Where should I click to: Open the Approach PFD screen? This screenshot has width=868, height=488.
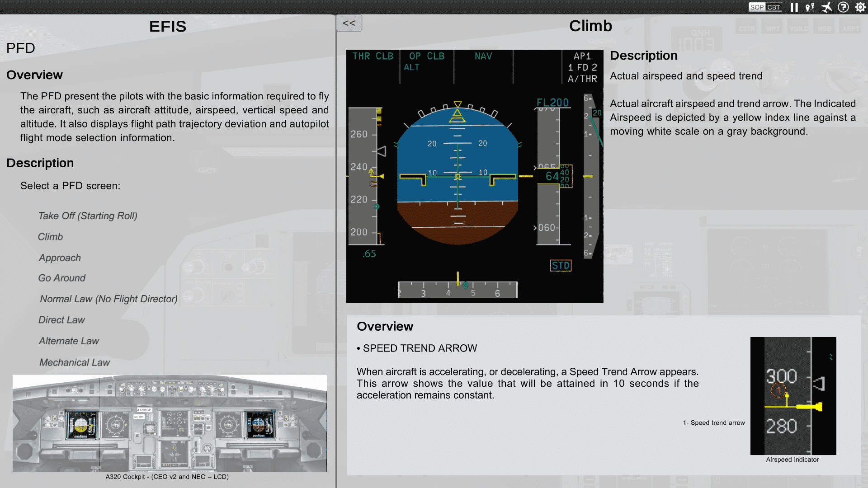click(x=60, y=258)
